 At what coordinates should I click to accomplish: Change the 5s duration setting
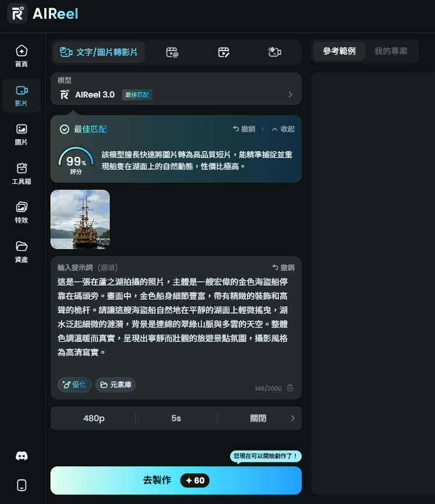[x=176, y=418]
